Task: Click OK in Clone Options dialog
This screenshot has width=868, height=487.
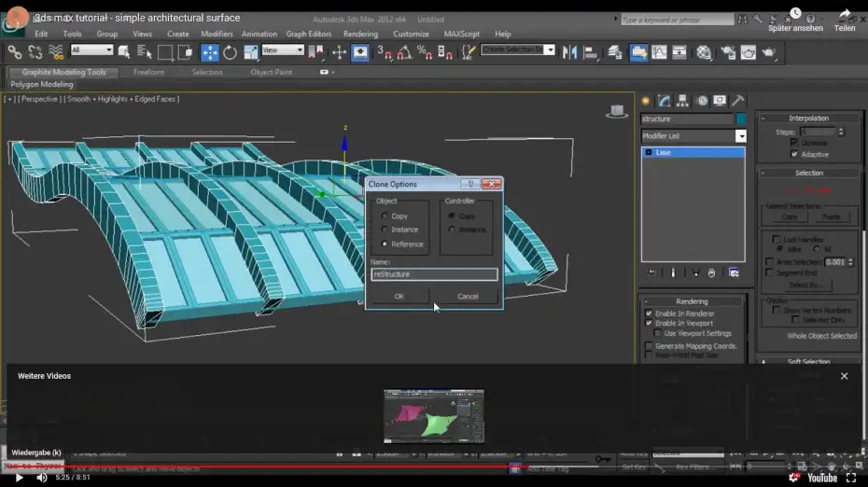Action: pos(399,296)
